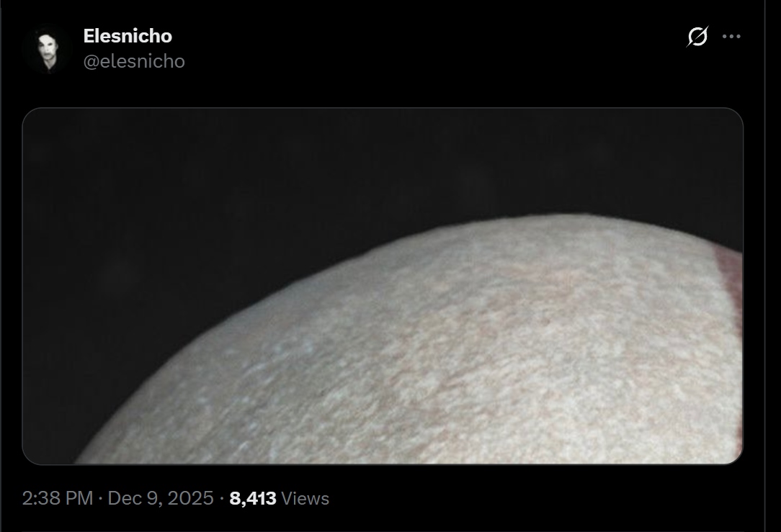Click the 2:38 PM timestamp
Viewport: 781px width, 532px height.
pos(58,498)
